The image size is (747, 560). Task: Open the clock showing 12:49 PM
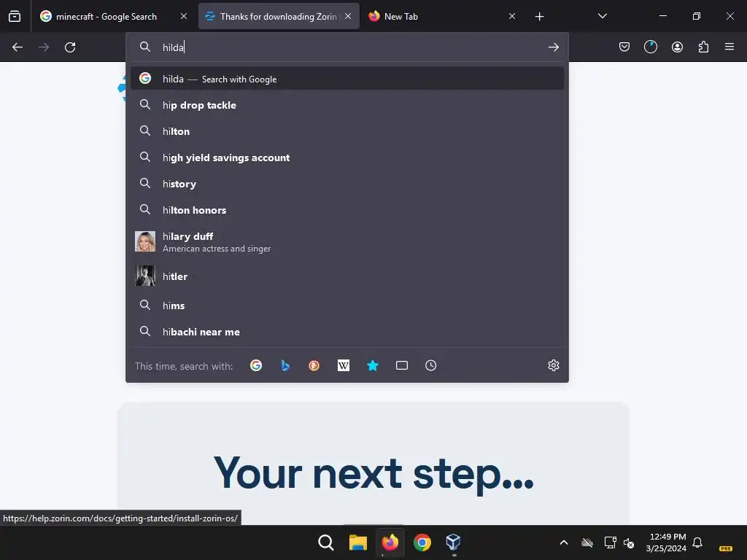[x=666, y=542]
